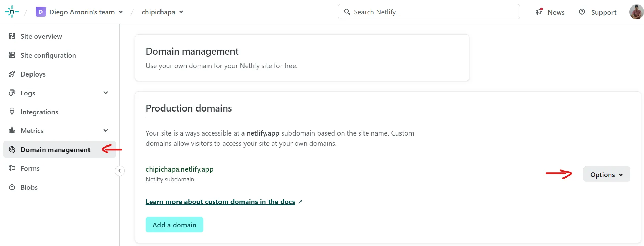Click the Logs icon in sidebar
The image size is (644, 246).
click(12, 93)
